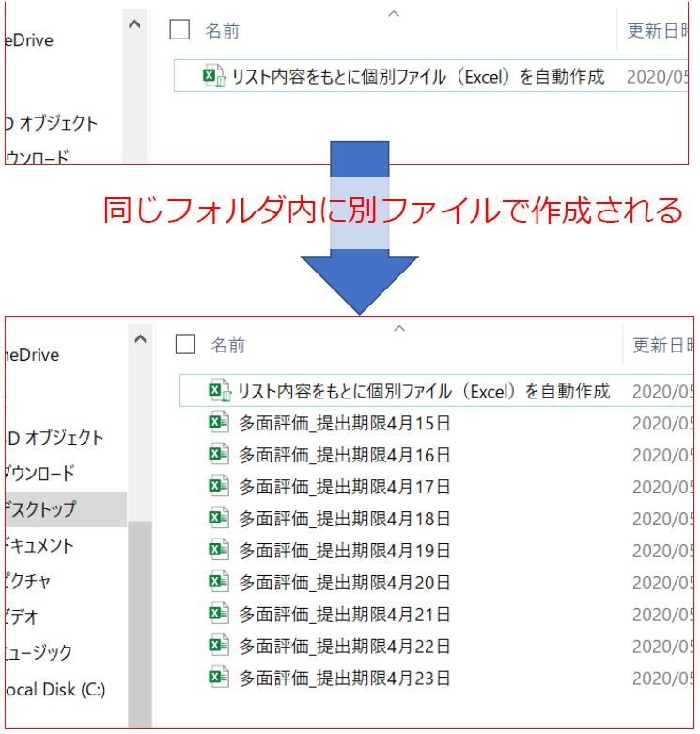Select file 多面評価_提出期限4月20日

pos(345,583)
